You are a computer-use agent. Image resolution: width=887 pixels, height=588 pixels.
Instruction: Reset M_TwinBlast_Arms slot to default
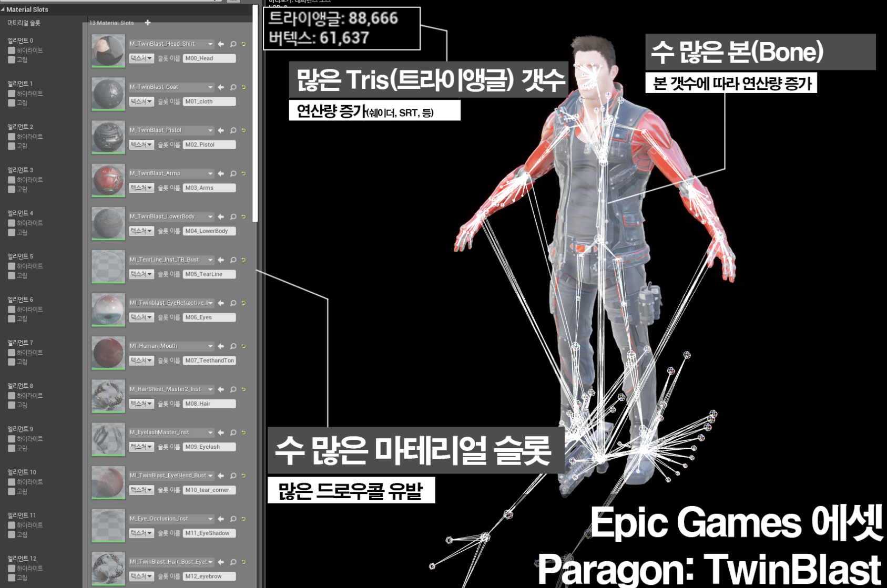point(243,173)
